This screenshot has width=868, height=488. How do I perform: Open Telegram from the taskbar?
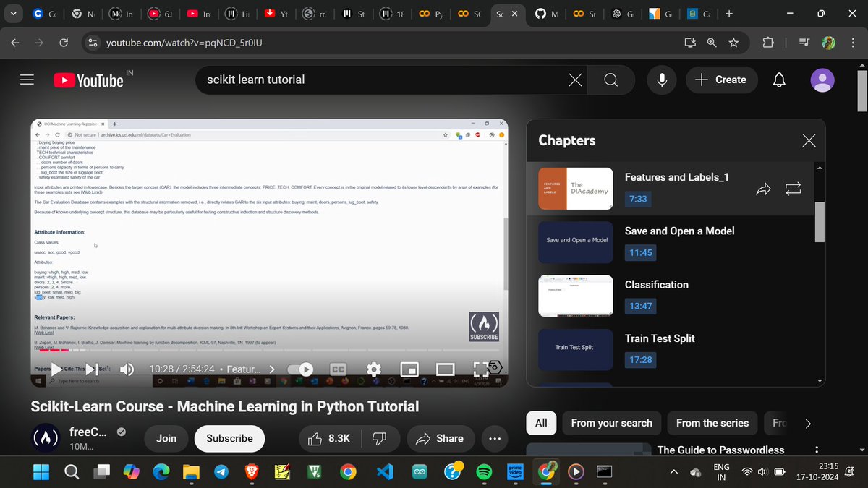click(x=222, y=471)
